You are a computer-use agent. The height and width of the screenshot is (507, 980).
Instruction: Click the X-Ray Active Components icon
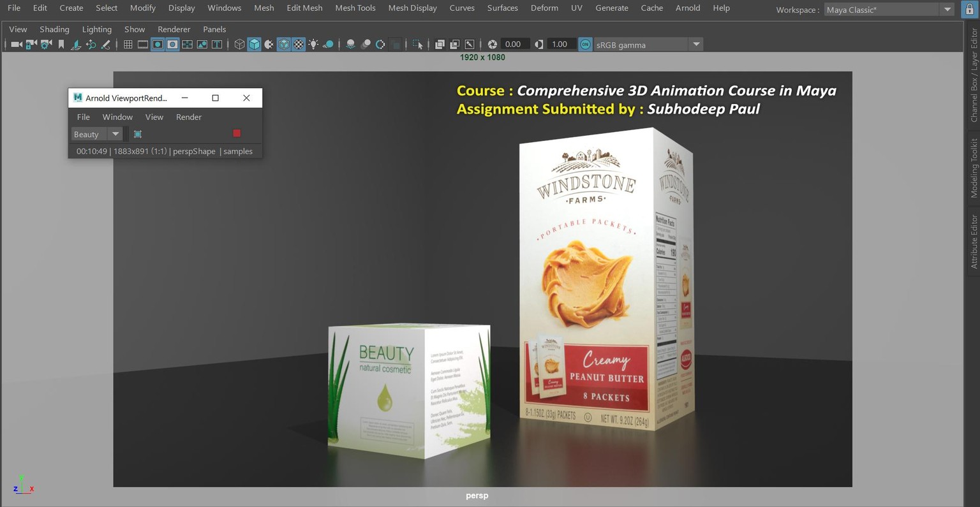(x=454, y=45)
